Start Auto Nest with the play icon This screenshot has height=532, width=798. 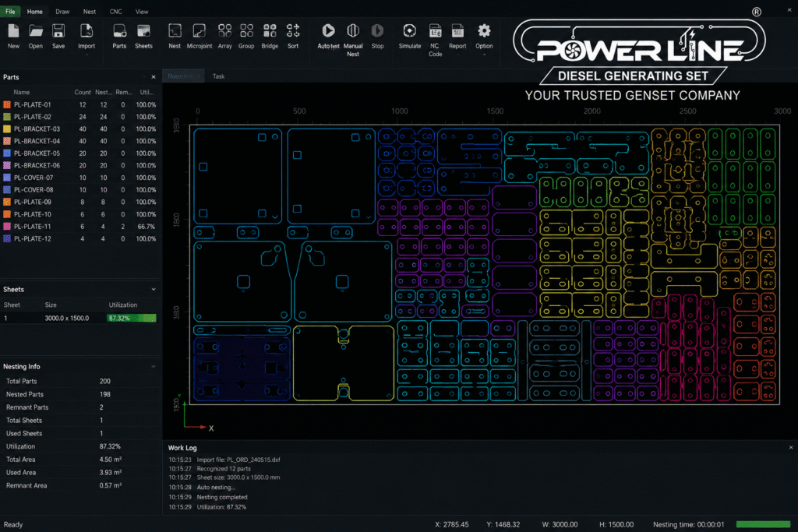coord(328,31)
